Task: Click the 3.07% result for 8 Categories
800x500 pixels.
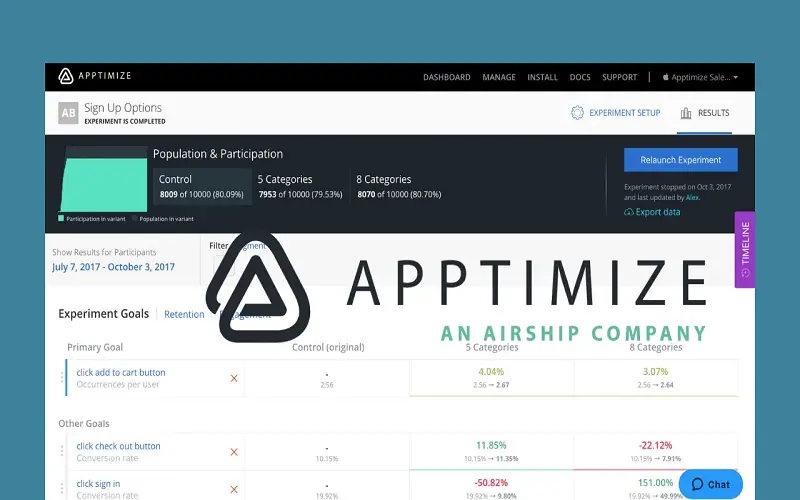Action: point(656,371)
